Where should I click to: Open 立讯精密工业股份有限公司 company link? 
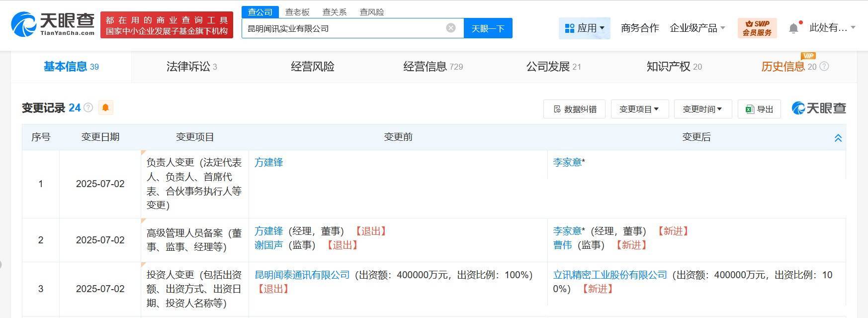pyautogui.click(x=610, y=275)
